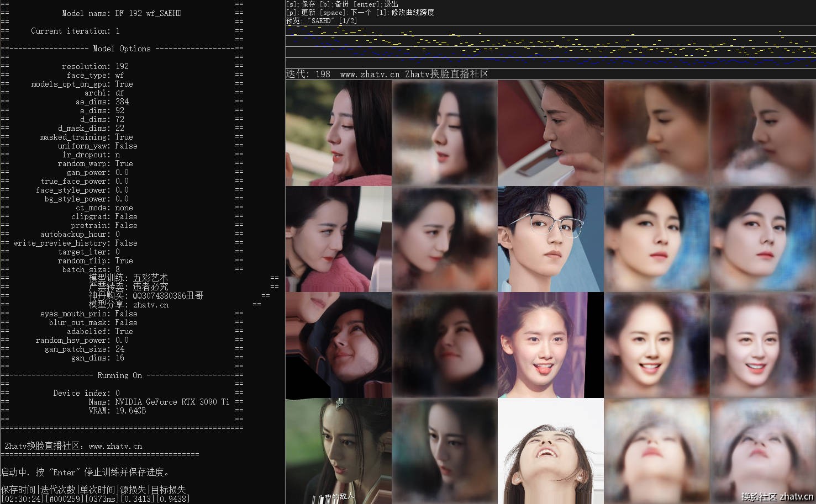Click the "batch_size: 8" option line
This screenshot has height=504, width=816.
click(x=91, y=269)
